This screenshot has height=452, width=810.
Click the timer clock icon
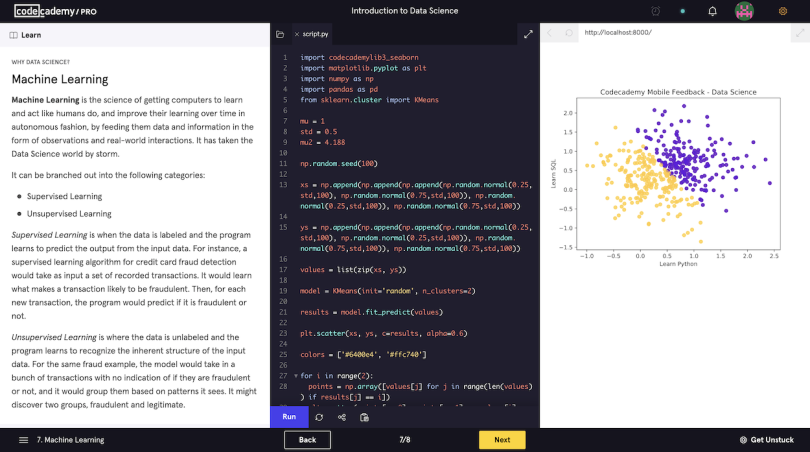coord(656,11)
